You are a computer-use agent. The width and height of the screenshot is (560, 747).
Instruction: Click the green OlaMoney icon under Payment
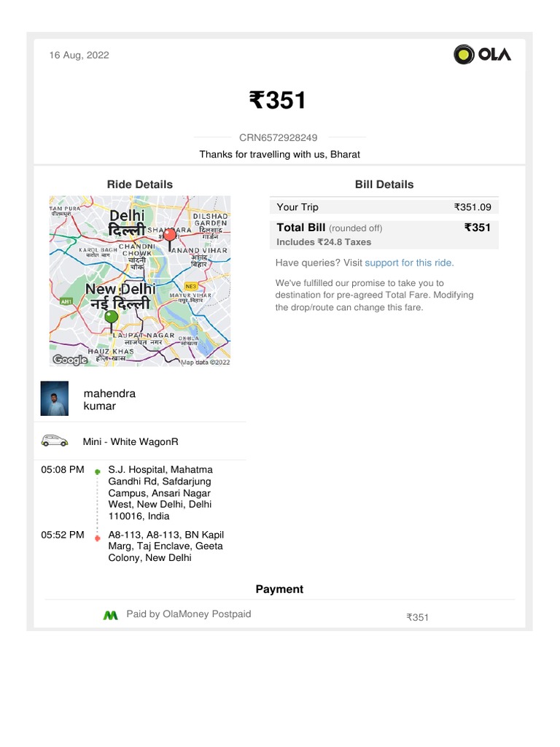click(110, 616)
